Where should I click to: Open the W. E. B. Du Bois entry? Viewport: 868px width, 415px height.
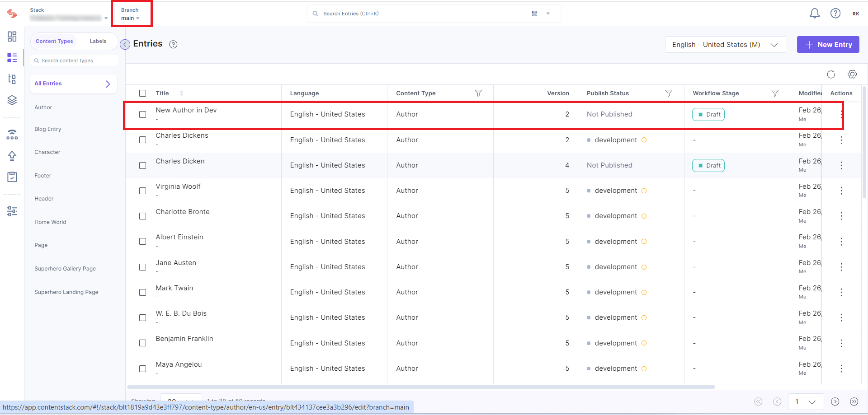coord(181,313)
